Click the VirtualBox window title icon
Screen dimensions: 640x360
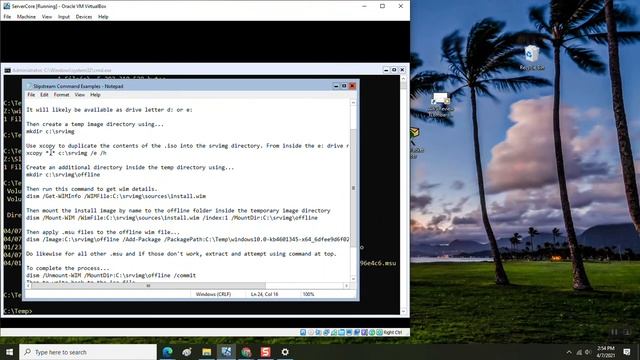(6, 6)
